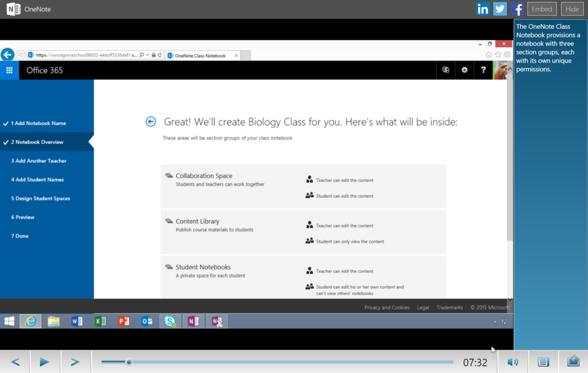The height and width of the screenshot is (373, 588).
Task: Select step 1 Add Notebook Name
Action: coord(38,123)
